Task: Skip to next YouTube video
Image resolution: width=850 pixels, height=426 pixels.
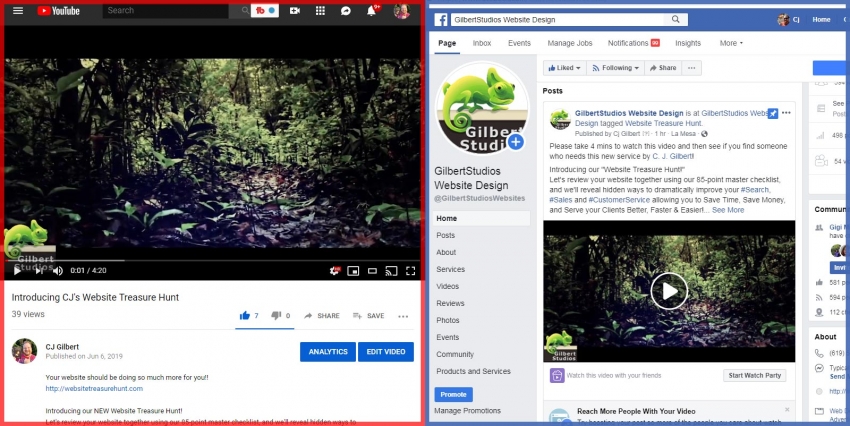Action: [x=38, y=270]
